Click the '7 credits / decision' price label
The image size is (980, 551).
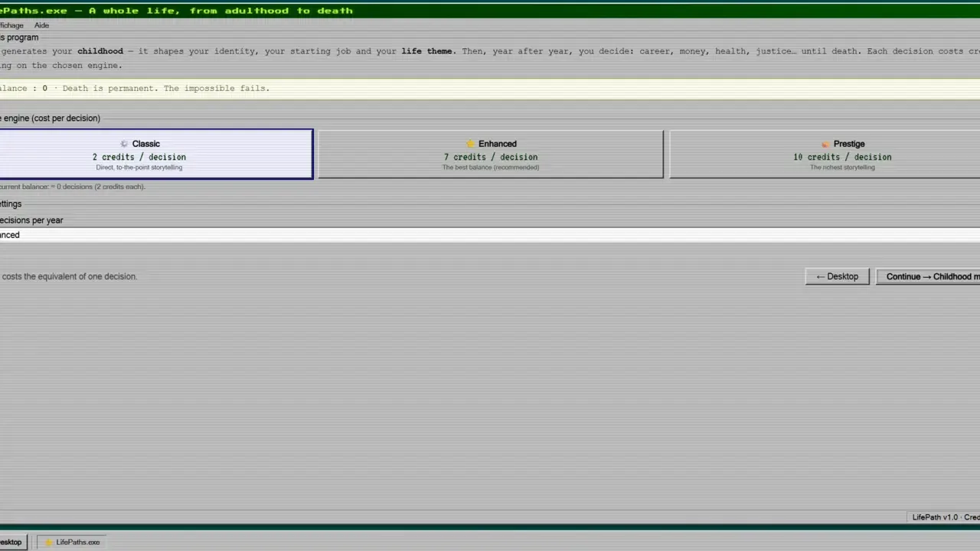[491, 157]
